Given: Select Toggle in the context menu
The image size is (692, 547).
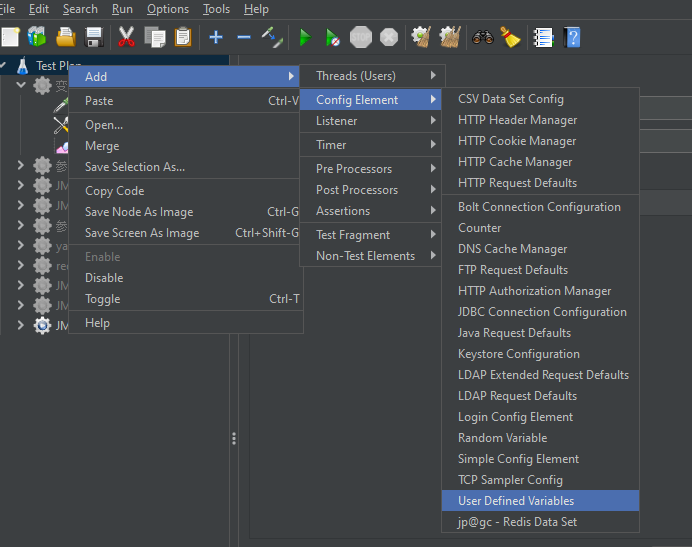Looking at the screenshot, I should [x=102, y=299].
